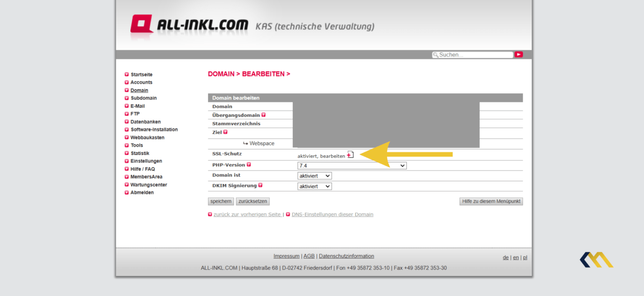
Task: Click the icon before DNS-Einstellungen dieser Domain
Action: point(288,214)
